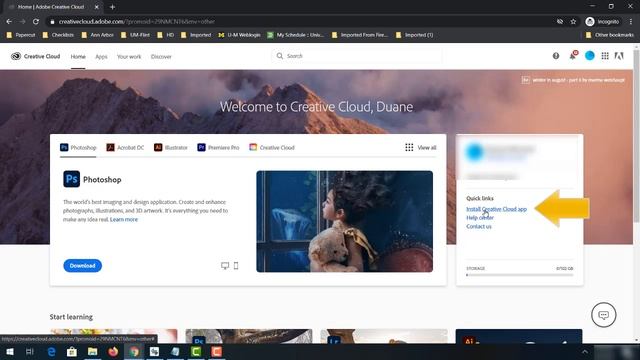The width and height of the screenshot is (640, 360).
Task: Open the Windows Start menu
Action: (10, 351)
